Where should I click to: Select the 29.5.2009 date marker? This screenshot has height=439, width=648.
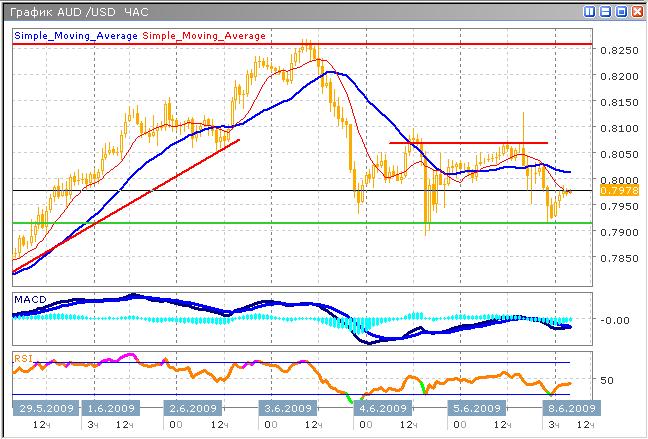[x=44, y=408]
